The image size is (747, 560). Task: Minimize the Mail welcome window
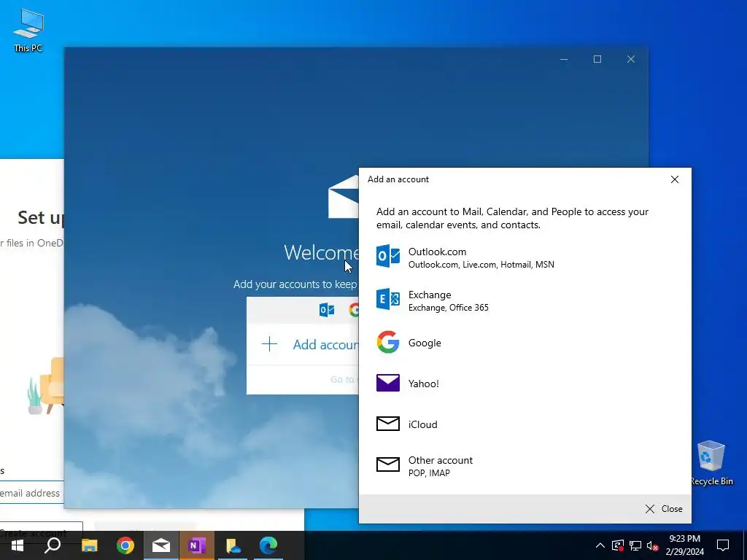[564, 59]
